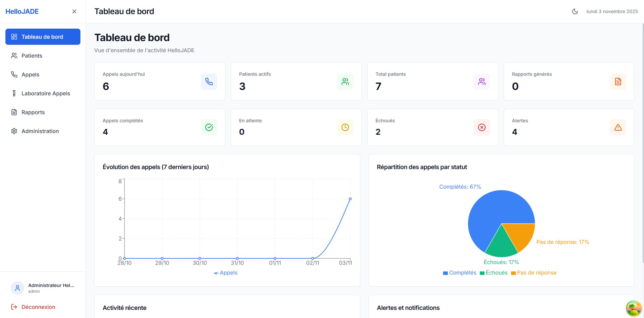
Task: Go to Laboratoire Appels in sidebar
Action: point(45,93)
